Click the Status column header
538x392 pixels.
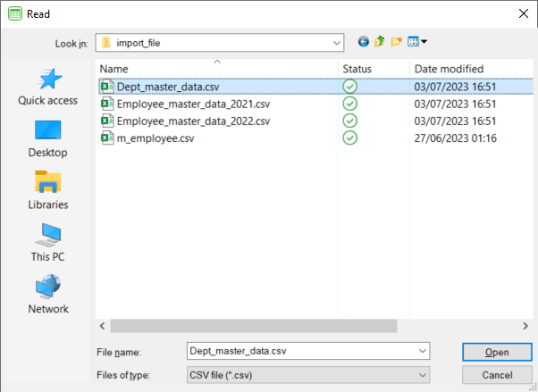373,69
